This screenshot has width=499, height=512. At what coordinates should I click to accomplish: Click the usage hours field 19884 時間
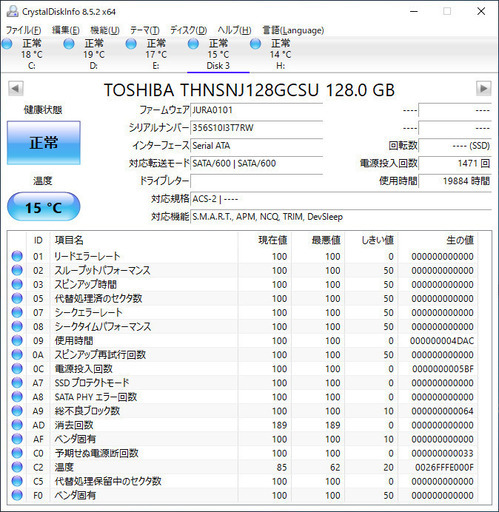tap(455, 181)
